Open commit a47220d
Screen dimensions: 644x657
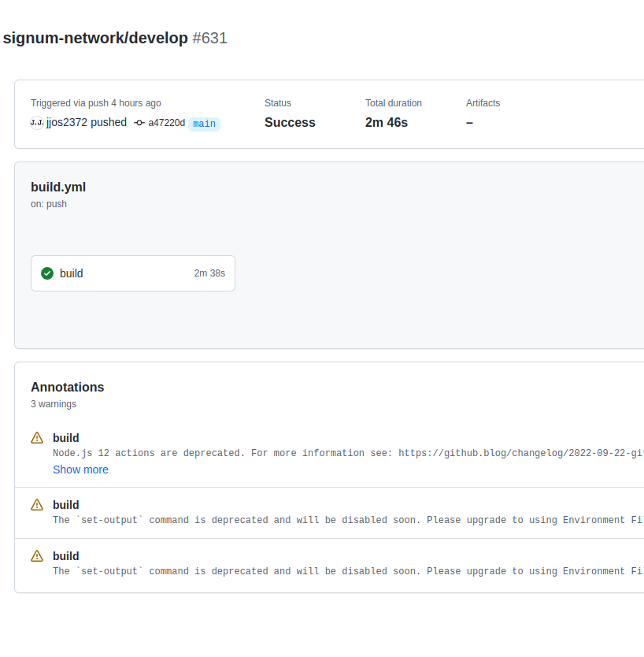166,123
